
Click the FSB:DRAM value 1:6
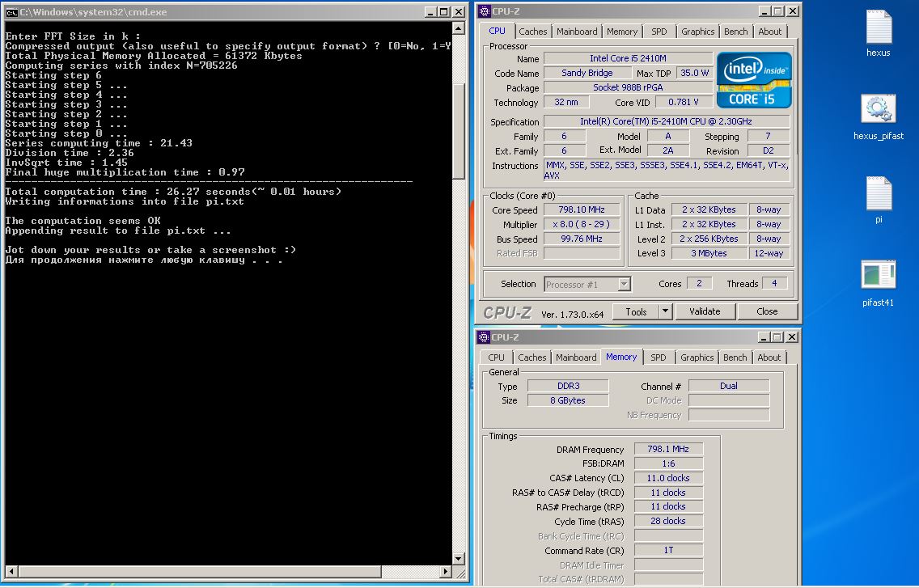(x=668, y=463)
